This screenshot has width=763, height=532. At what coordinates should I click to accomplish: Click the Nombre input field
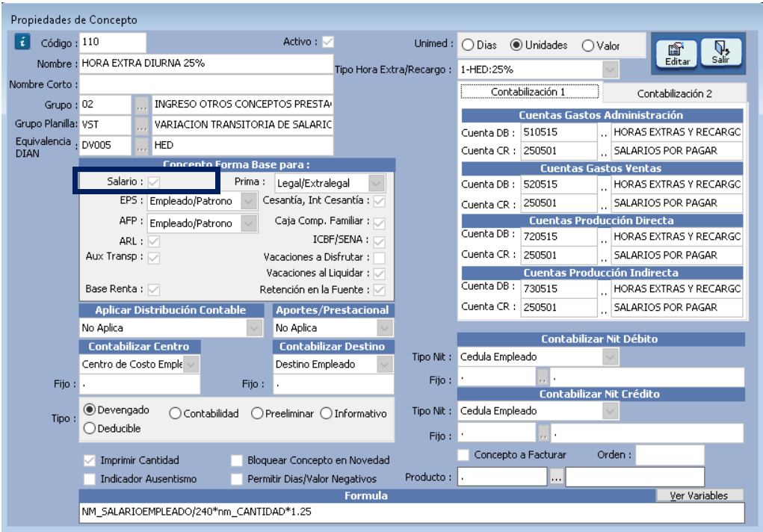[206, 64]
